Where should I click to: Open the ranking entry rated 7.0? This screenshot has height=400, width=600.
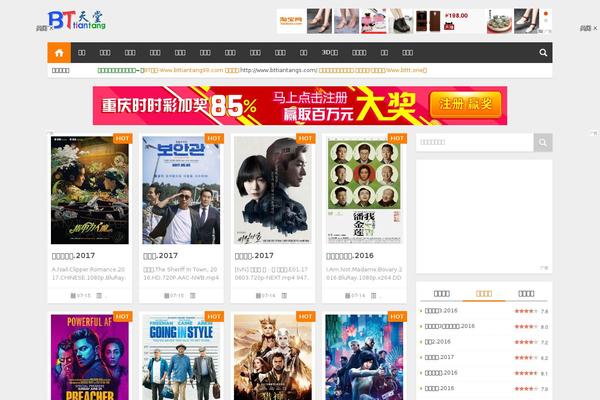pyautogui.click(x=439, y=389)
